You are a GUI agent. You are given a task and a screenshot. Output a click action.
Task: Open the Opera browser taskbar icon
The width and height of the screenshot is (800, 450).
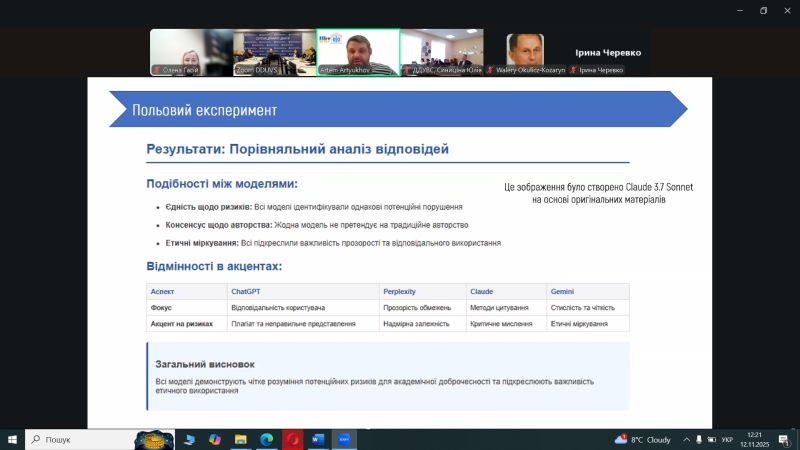[293, 439]
